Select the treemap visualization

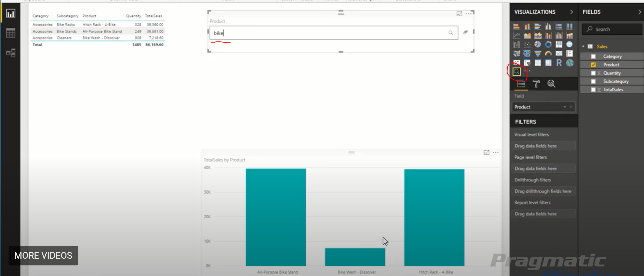click(559, 45)
